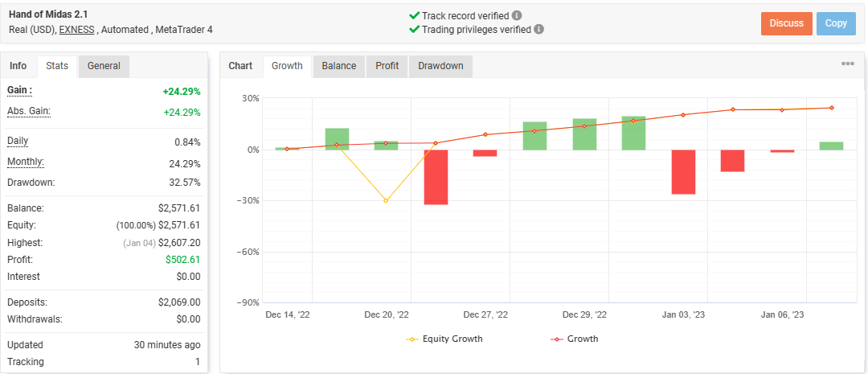Click the Abs. Gain label
Image resolution: width=868 pixels, height=374 pixels.
tap(29, 111)
